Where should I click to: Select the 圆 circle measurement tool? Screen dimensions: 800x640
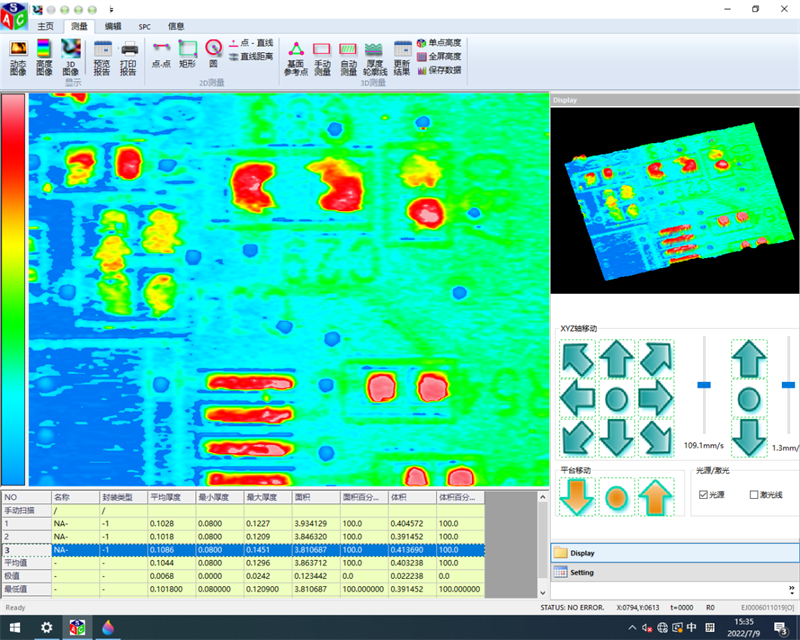click(x=212, y=53)
